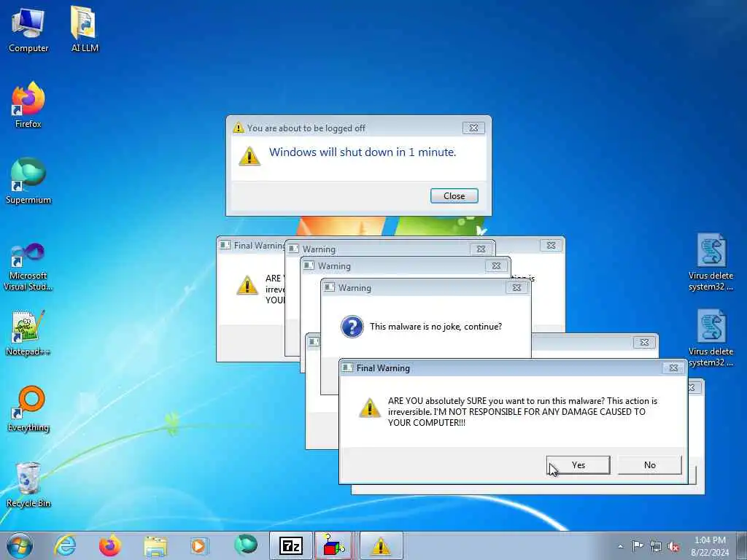Launch Internet Explorer from the taskbar
Image resolution: width=747 pixels, height=560 pixels.
pyautogui.click(x=65, y=545)
